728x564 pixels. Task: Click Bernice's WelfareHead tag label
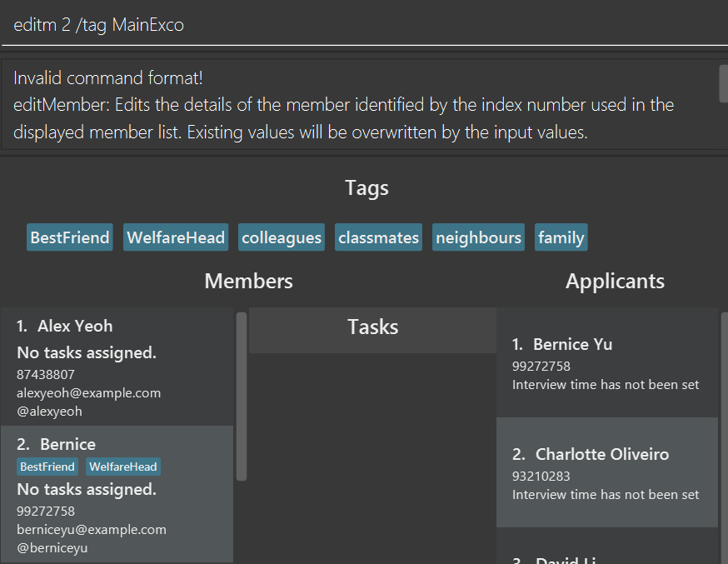point(123,467)
